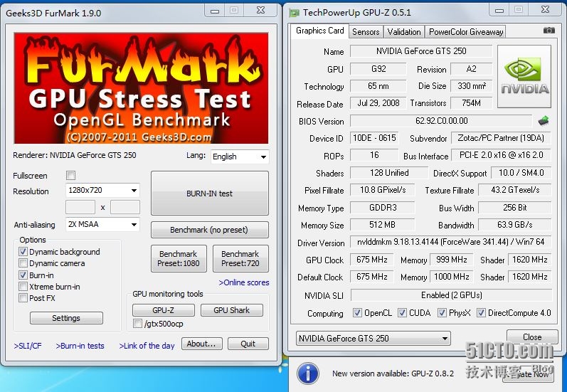Open the About... dialog
This screenshot has width=567, height=392.
pos(202,344)
